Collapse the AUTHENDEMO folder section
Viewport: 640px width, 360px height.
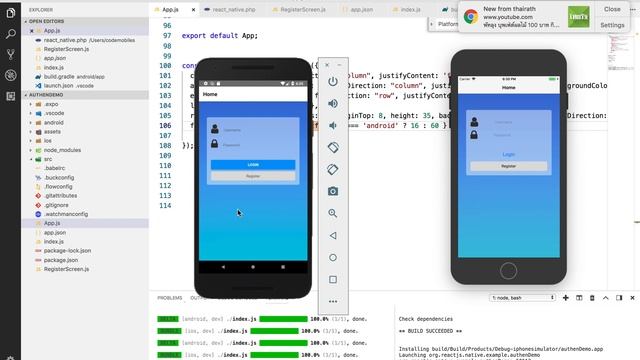coord(85,95)
